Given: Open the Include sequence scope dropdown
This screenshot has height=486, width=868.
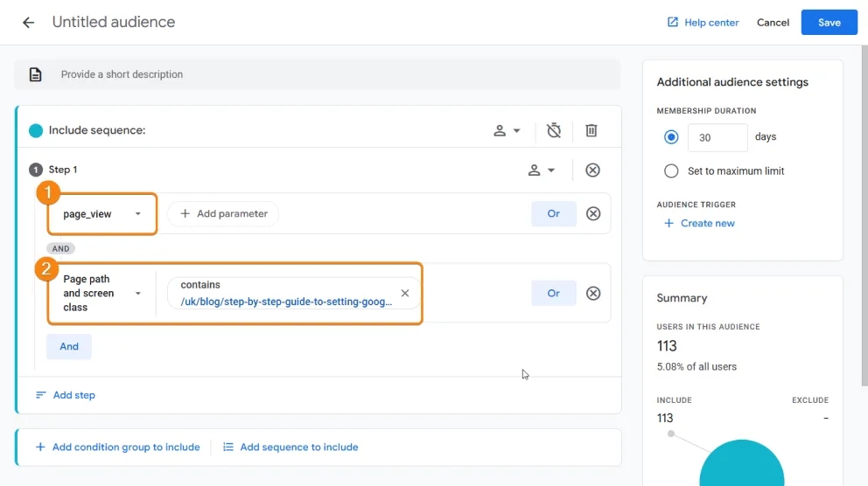Looking at the screenshot, I should click(507, 130).
